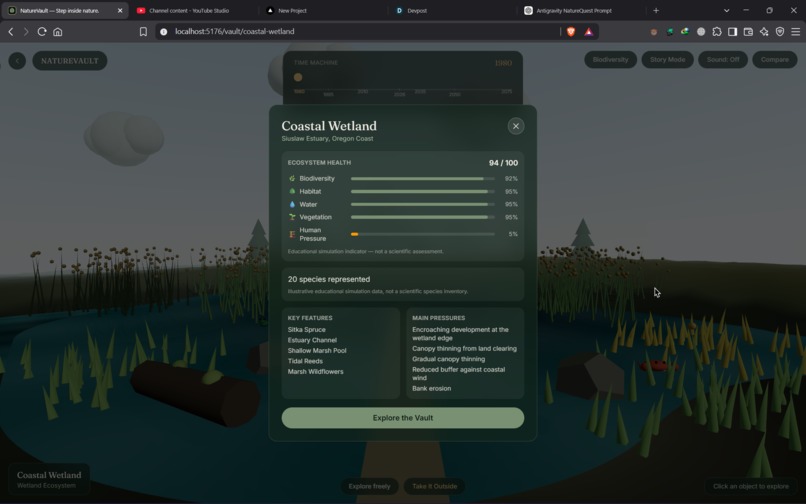Click the browser Back arrow

tap(11, 32)
